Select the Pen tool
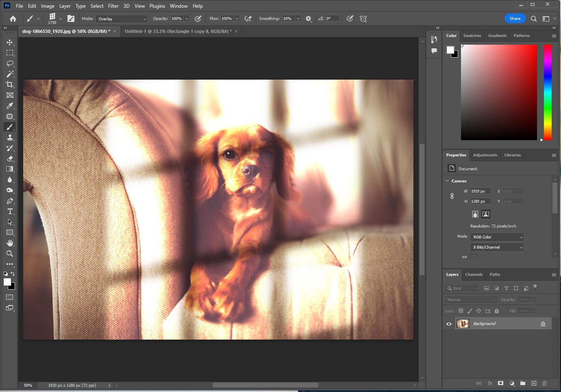Image resolution: width=561 pixels, height=392 pixels. 10,201
